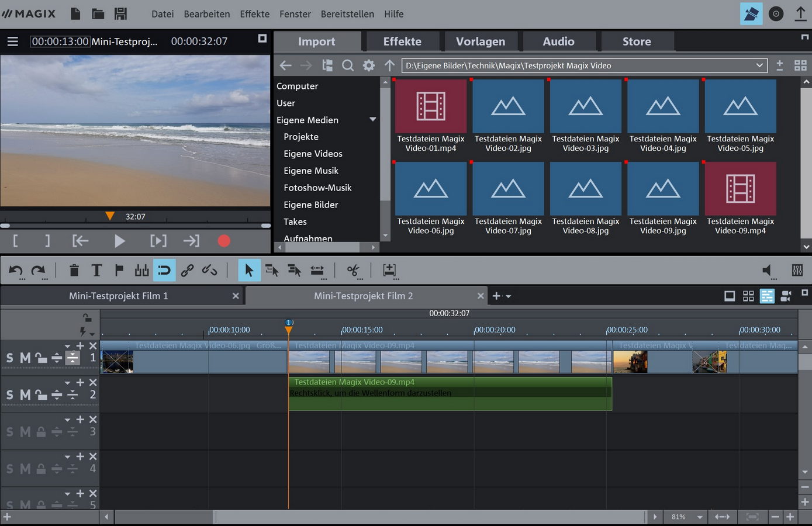Click the ungroup broken chain icon

tap(209, 270)
